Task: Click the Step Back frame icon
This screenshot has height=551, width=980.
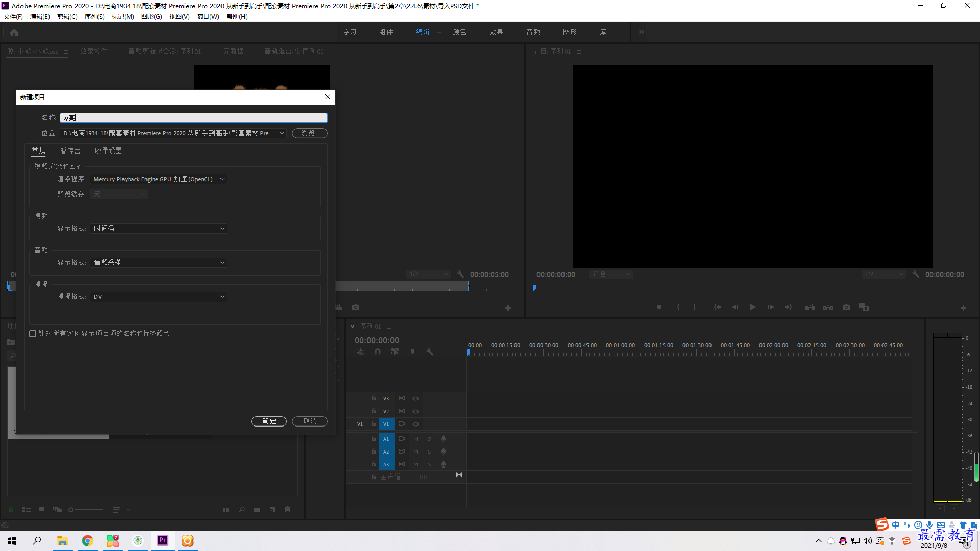Action: pyautogui.click(x=735, y=307)
